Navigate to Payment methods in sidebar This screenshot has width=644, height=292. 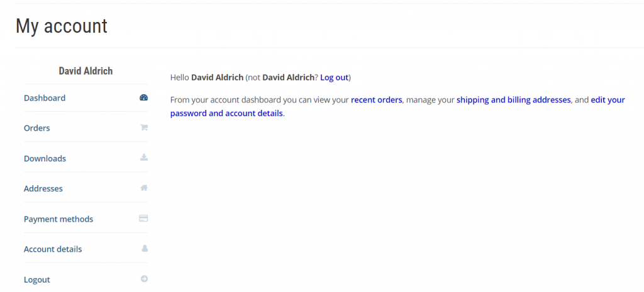point(58,219)
